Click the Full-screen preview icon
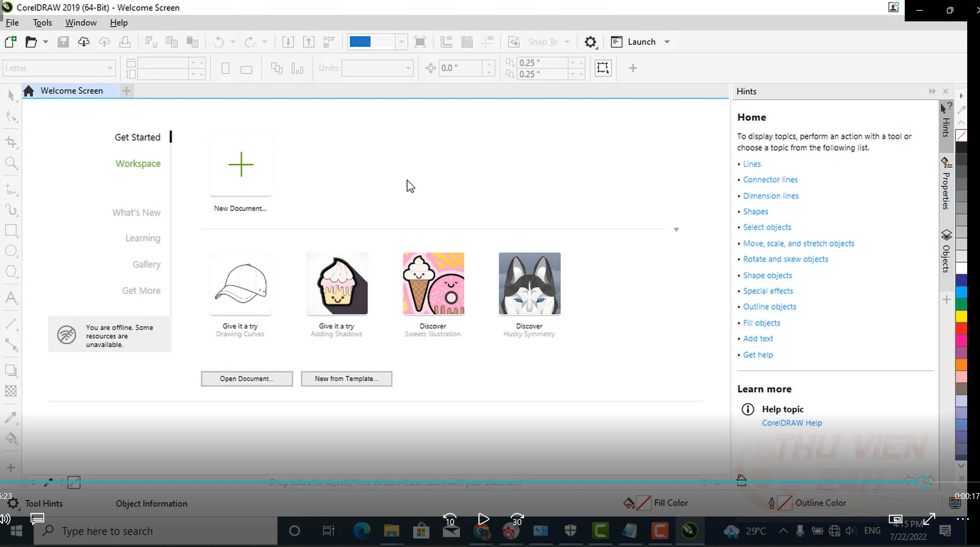Viewport: 980px width, 547px height. pyautogui.click(x=420, y=42)
